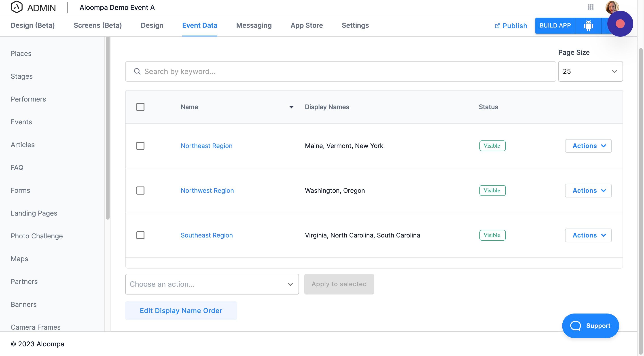Click the Android build icon
644x356 pixels.
(588, 25)
